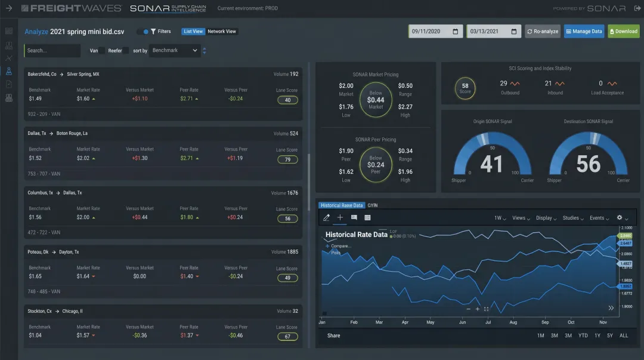This screenshot has height=360, width=644.
Task: Open the Views dropdown on chart
Action: click(x=521, y=218)
